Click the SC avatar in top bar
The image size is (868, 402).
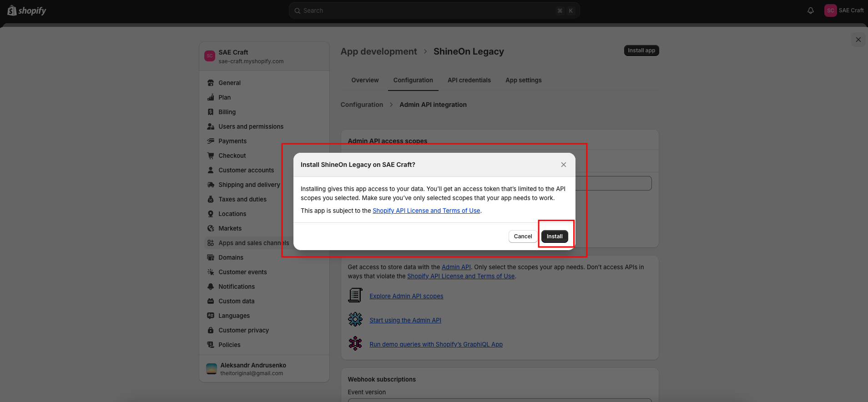[830, 10]
